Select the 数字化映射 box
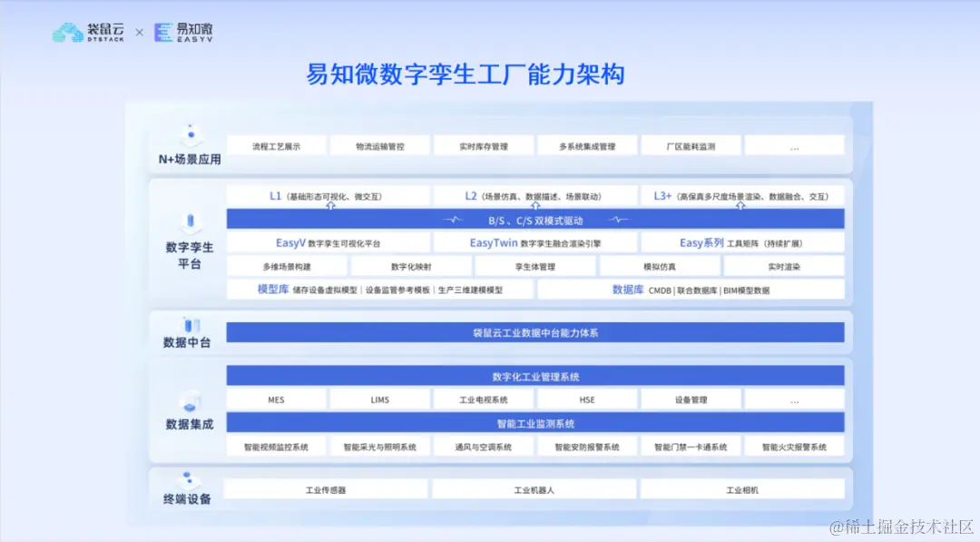 click(x=411, y=266)
